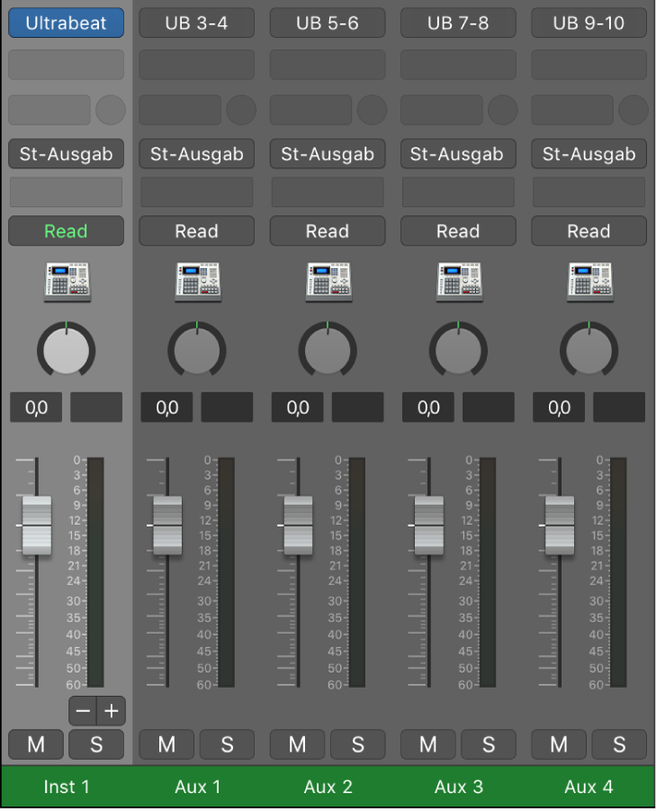Viewport: 656px width, 812px height.
Task: Click the Aux 3 pan knob
Action: [458, 349]
